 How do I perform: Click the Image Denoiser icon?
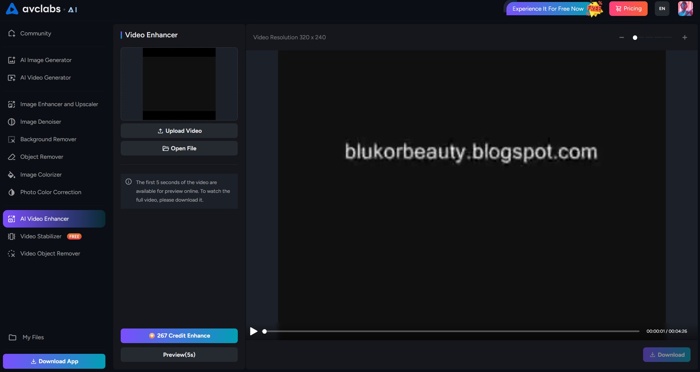click(x=12, y=121)
